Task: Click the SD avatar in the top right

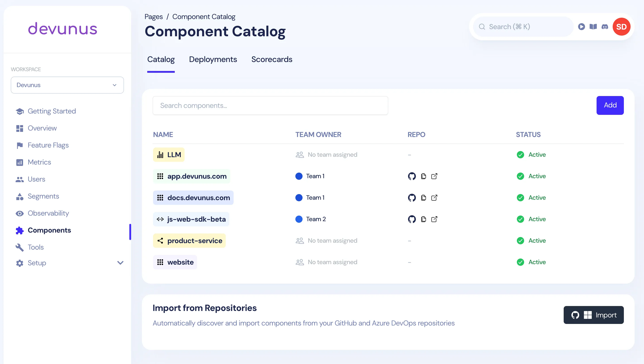Action: pyautogui.click(x=622, y=26)
